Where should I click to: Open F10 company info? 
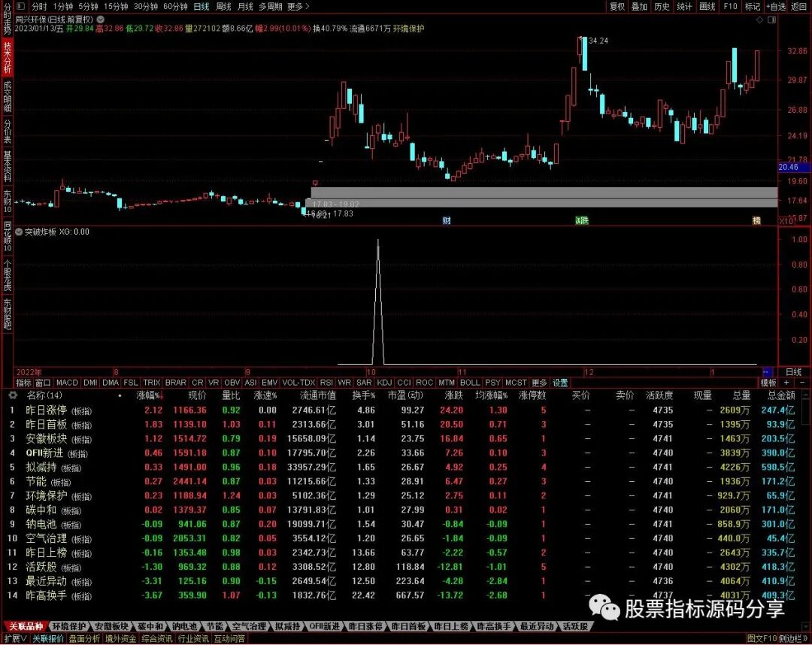pyautogui.click(x=730, y=6)
